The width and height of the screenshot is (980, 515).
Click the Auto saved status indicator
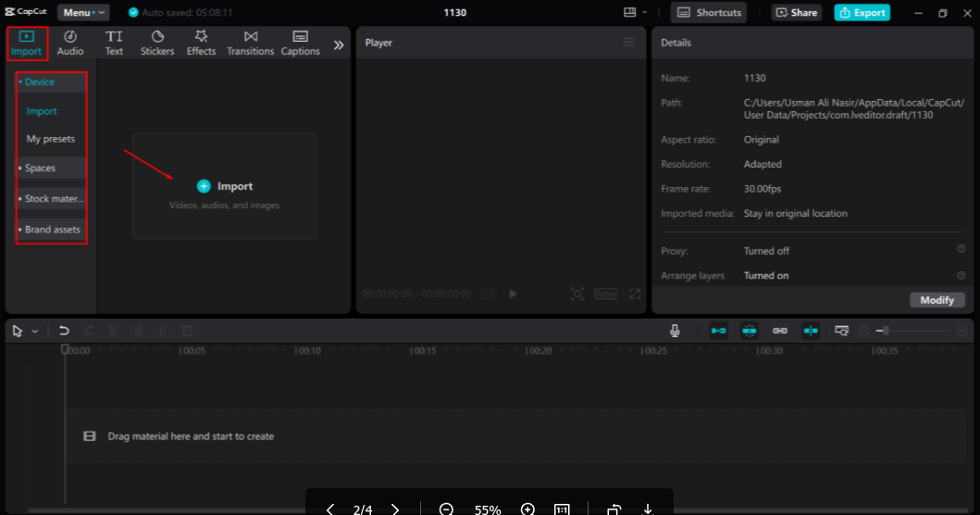tap(180, 13)
